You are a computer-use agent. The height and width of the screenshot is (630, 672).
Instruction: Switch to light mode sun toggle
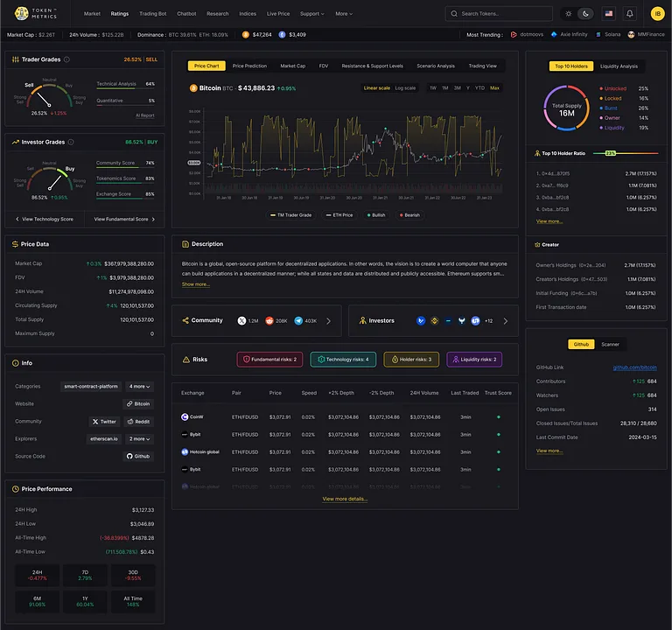pos(568,14)
